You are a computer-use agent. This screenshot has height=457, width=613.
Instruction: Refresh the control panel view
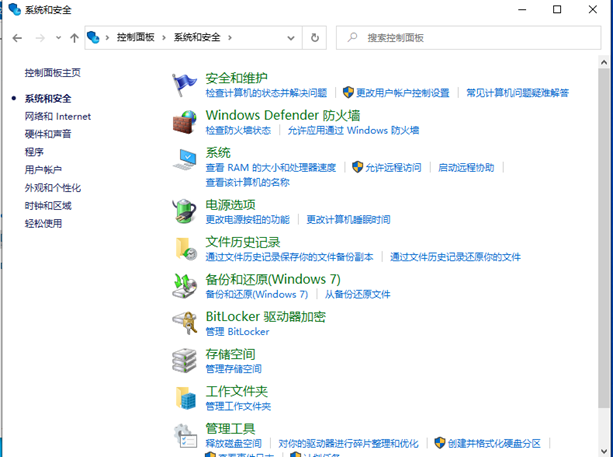coord(315,38)
